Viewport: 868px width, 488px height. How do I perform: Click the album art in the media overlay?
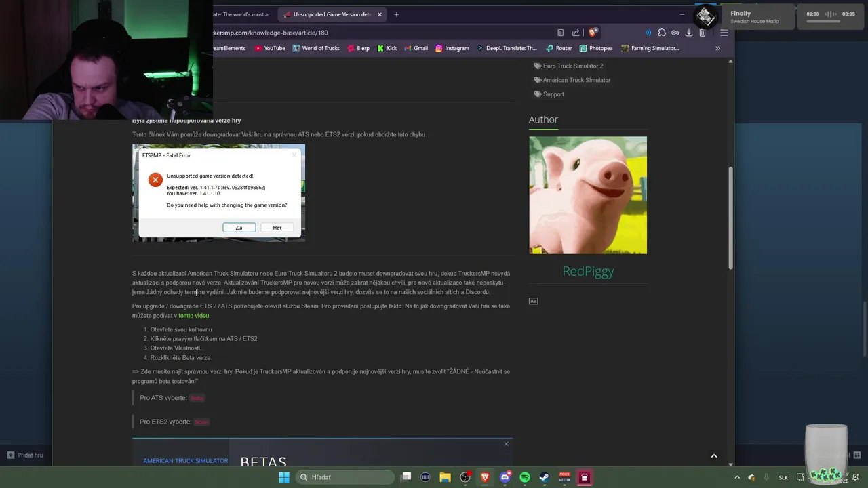(x=705, y=16)
